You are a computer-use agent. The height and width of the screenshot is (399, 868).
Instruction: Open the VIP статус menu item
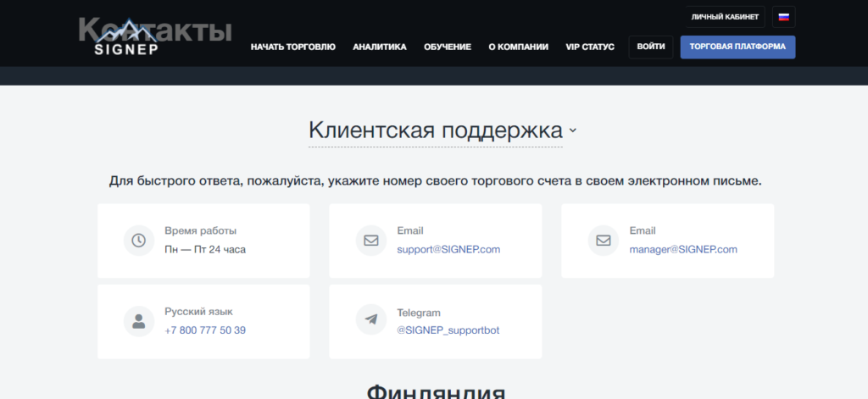pos(590,47)
